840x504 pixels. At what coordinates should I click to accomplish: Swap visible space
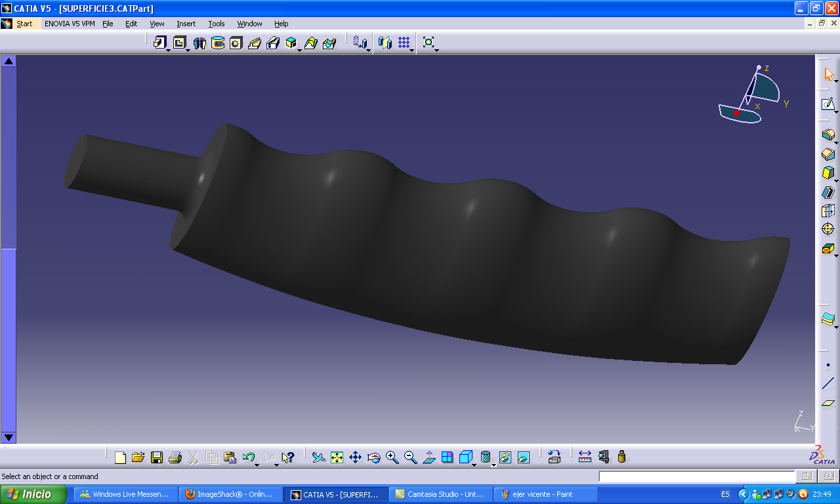(524, 457)
